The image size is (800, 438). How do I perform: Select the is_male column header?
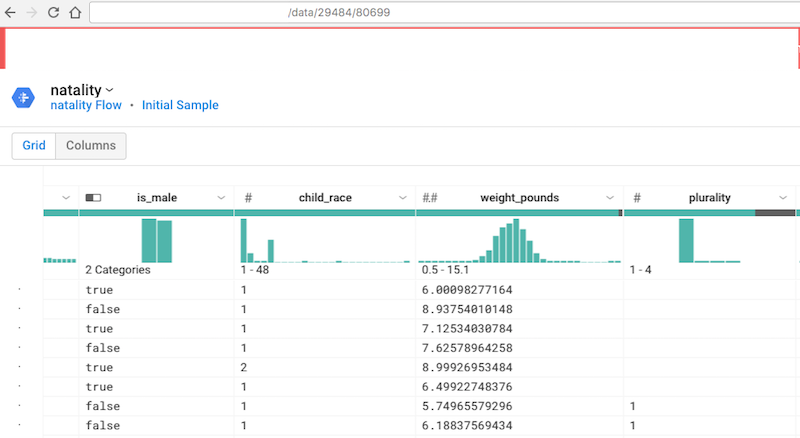(157, 198)
